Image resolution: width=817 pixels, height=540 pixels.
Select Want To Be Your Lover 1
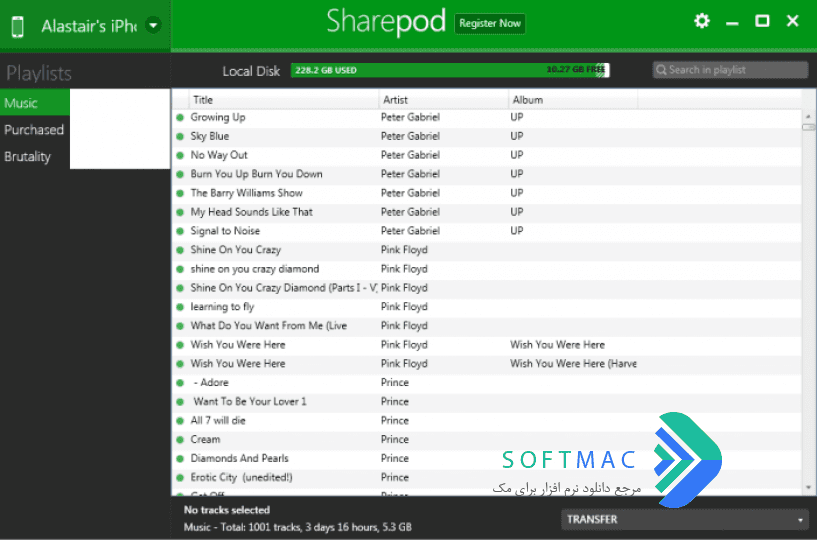250,401
